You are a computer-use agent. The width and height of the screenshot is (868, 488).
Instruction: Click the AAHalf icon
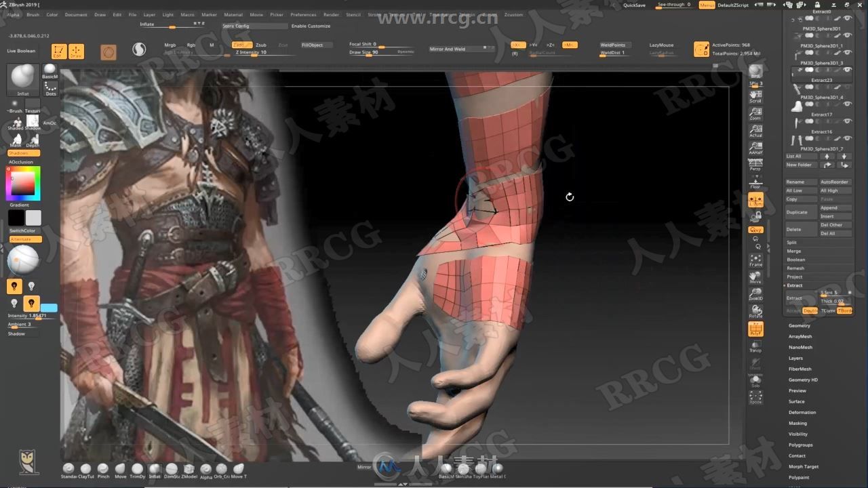tap(755, 148)
